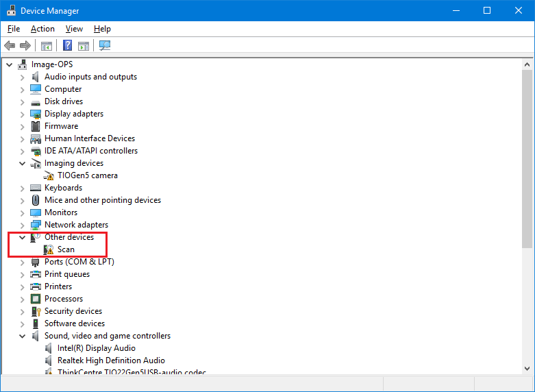This screenshot has width=535, height=392.
Task: Open the Action menu
Action: point(42,29)
